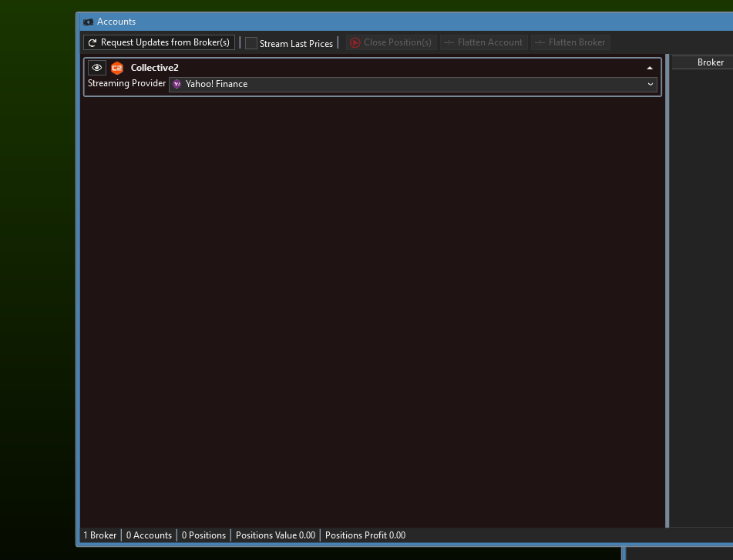Select the Collective2 broker name
733x560 pixels.
(x=154, y=68)
